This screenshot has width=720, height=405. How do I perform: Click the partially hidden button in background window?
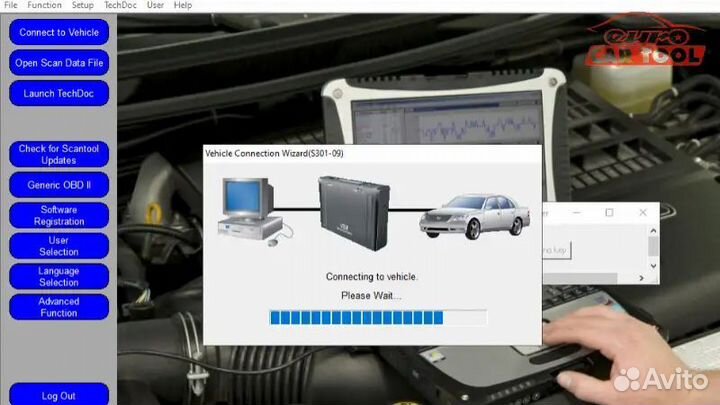pos(557,250)
